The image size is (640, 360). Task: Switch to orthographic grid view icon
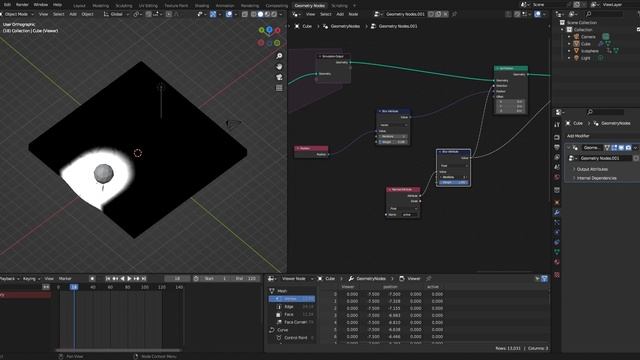(279, 88)
